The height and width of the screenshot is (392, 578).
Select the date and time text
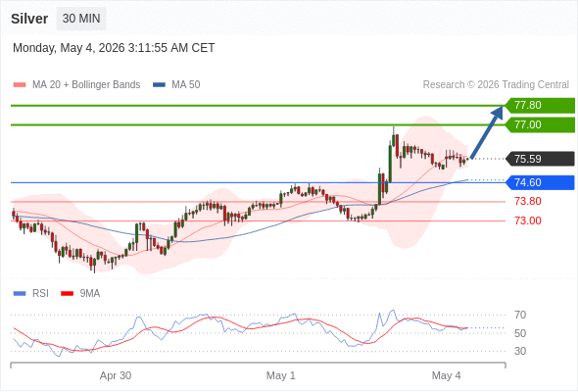tap(114, 48)
